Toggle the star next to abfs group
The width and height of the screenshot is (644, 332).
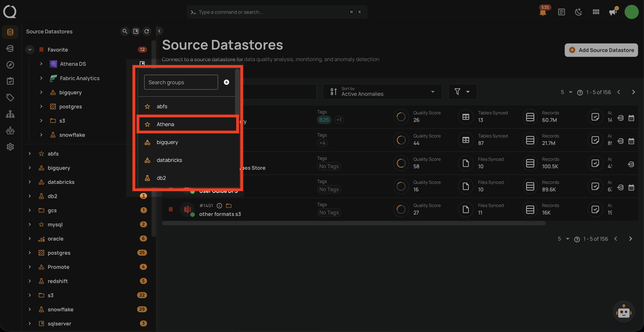tap(148, 106)
